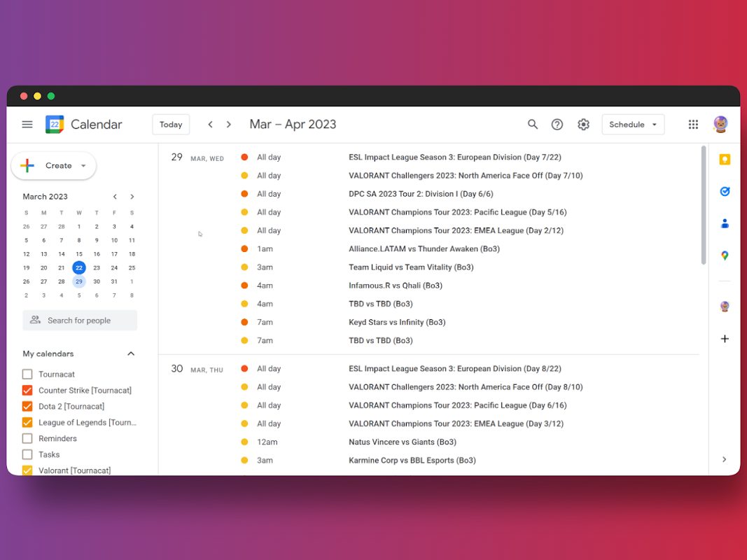Show previous month in mini calendar

[115, 197]
